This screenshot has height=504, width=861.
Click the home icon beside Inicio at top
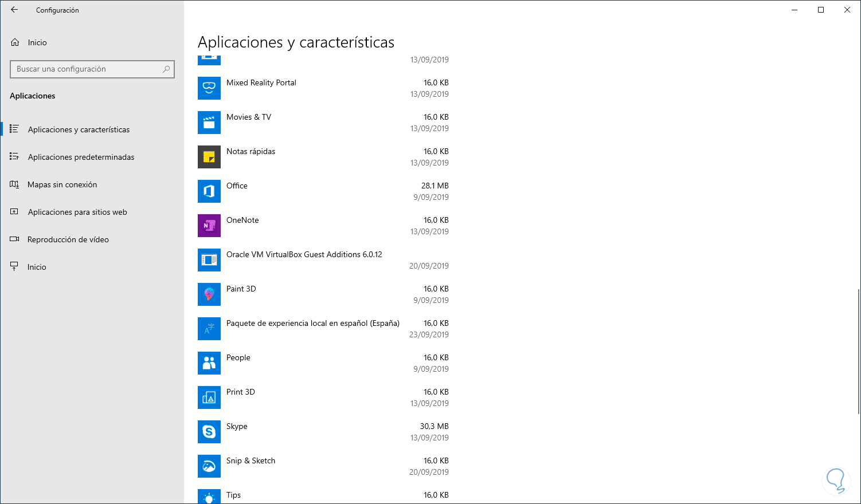(15, 42)
